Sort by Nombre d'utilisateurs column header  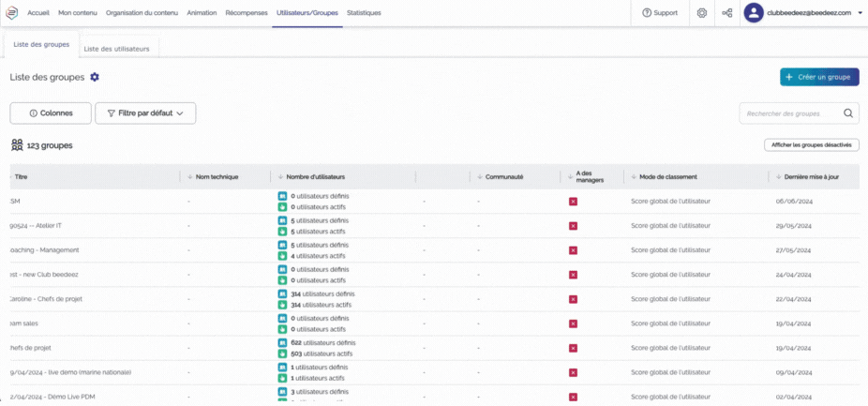[x=314, y=176]
